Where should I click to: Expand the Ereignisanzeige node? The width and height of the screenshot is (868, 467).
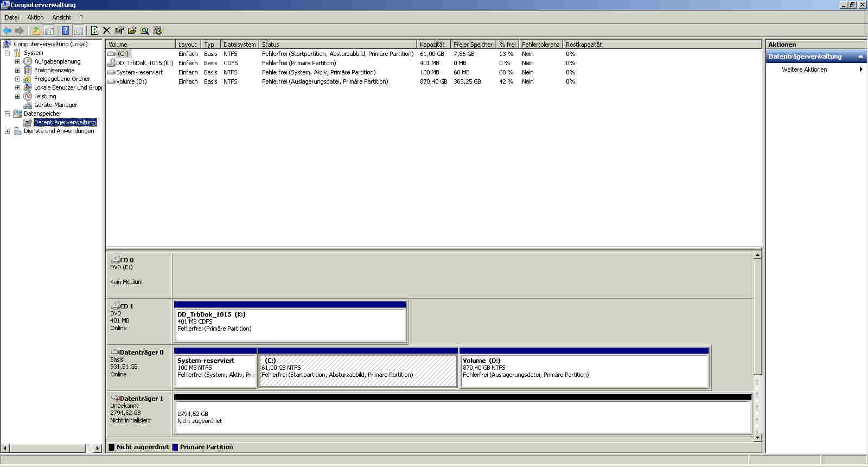pyautogui.click(x=17, y=70)
